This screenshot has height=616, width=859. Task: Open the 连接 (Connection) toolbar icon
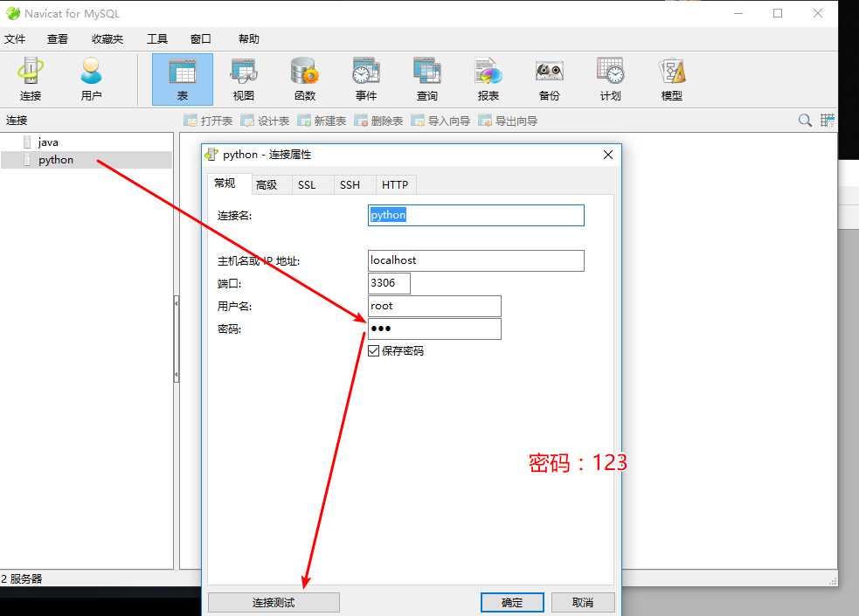[x=31, y=80]
